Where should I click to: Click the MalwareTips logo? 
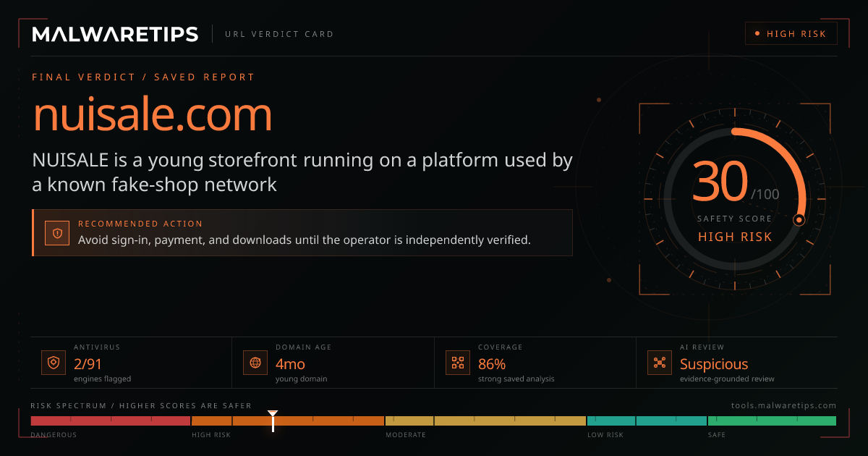click(115, 34)
